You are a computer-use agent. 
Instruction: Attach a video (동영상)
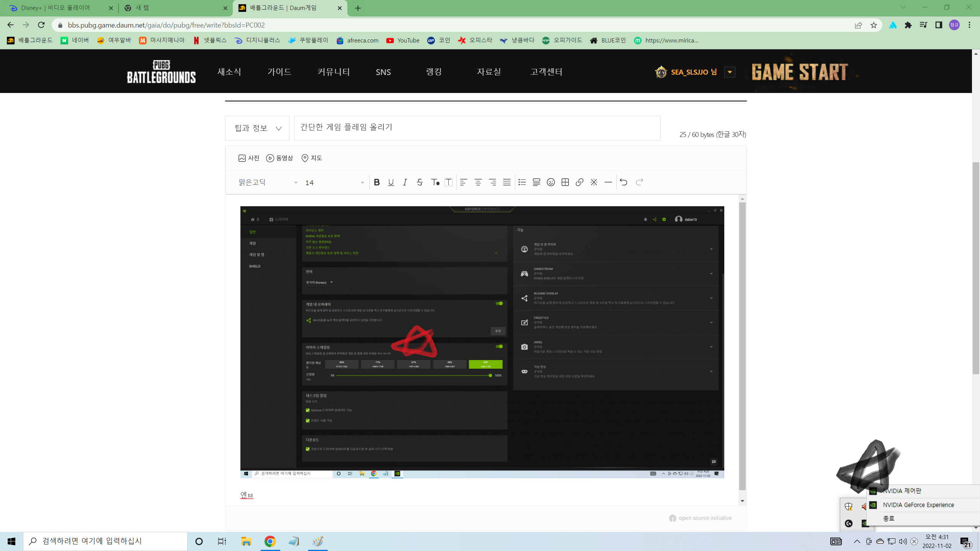pos(279,158)
